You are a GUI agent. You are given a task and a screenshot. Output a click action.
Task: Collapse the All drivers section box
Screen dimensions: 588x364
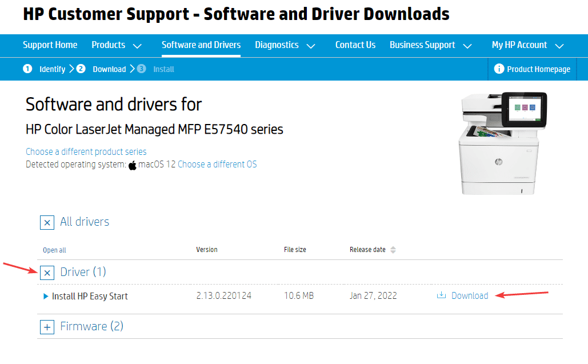47,222
